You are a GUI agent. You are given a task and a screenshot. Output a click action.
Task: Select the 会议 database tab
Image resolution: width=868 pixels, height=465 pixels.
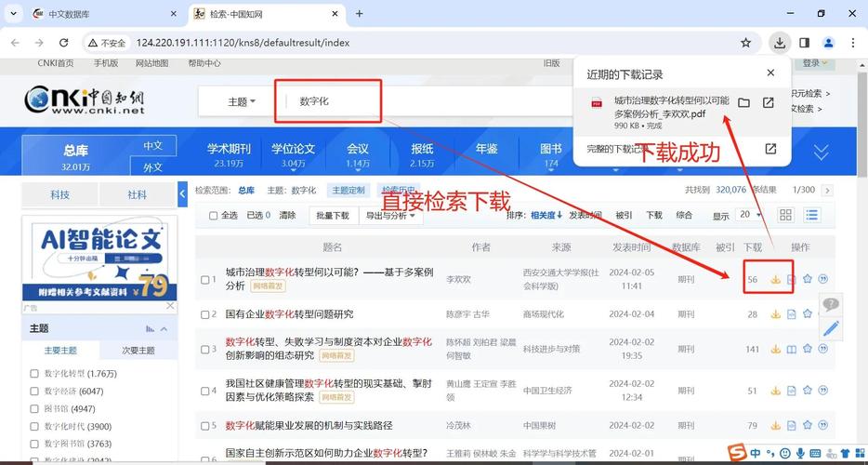[358, 155]
